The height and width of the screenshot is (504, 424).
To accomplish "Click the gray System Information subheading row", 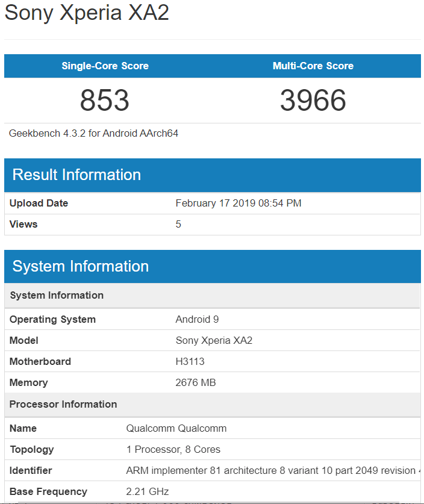I will coord(213,296).
